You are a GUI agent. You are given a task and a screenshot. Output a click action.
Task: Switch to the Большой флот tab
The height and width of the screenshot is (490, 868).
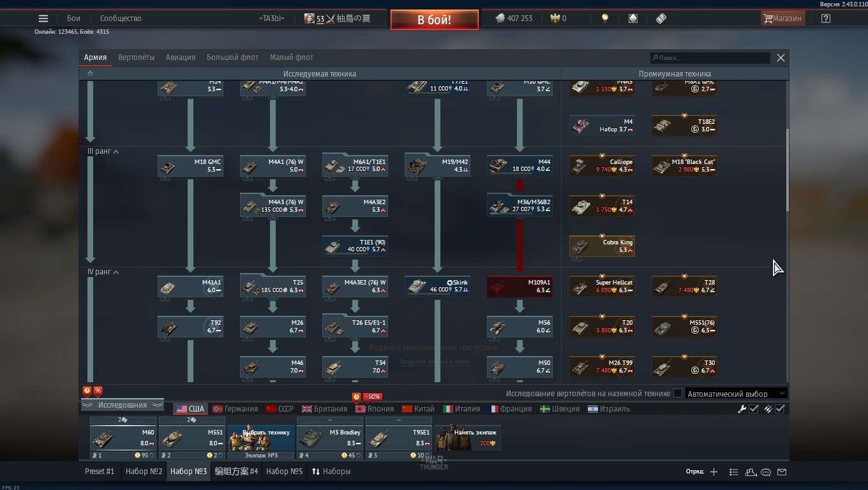click(232, 57)
